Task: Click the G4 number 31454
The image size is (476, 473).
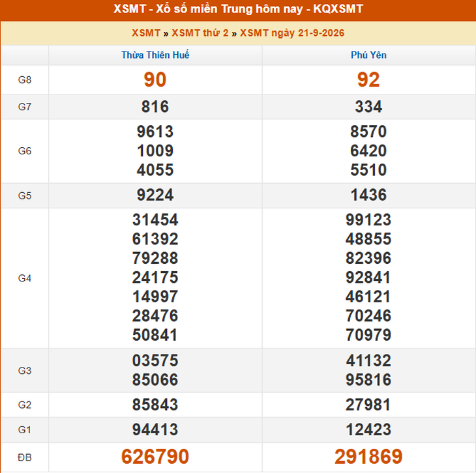Action: pyautogui.click(x=155, y=220)
